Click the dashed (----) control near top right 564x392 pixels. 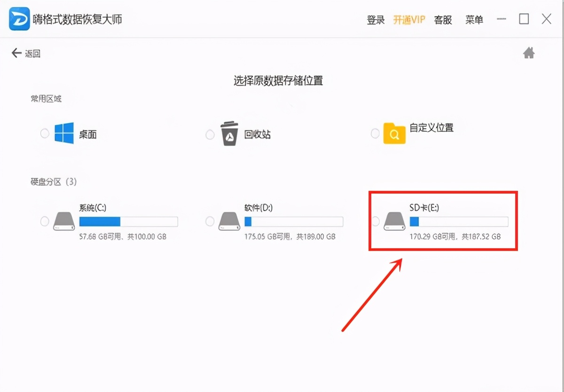click(501, 19)
